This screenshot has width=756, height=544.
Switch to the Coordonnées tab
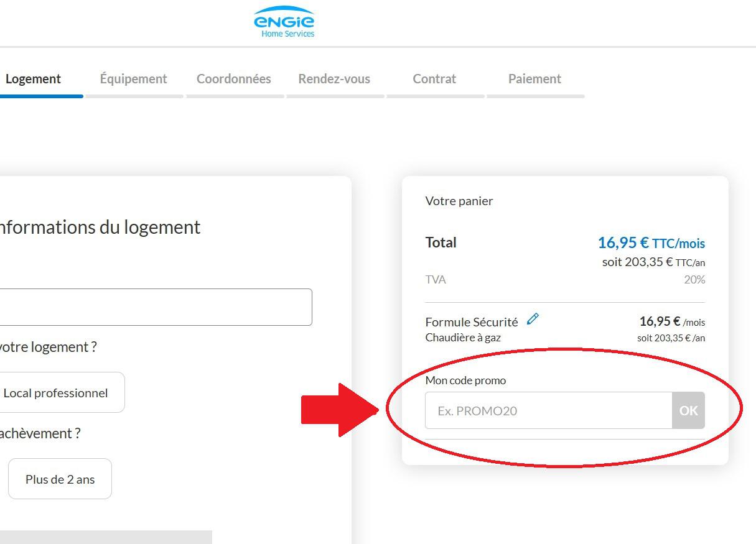(x=234, y=78)
